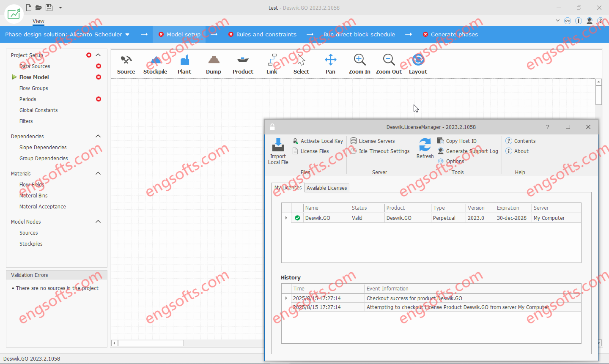Click Copy Host ID

[457, 141]
